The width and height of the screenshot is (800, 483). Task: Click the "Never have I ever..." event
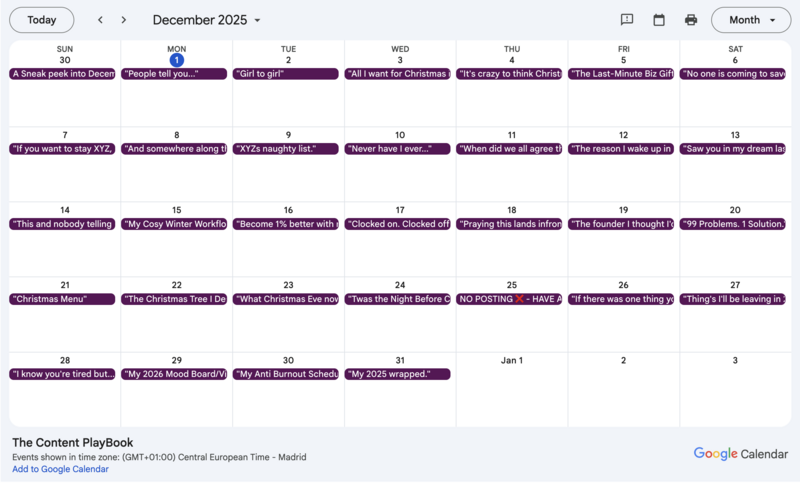(399, 149)
